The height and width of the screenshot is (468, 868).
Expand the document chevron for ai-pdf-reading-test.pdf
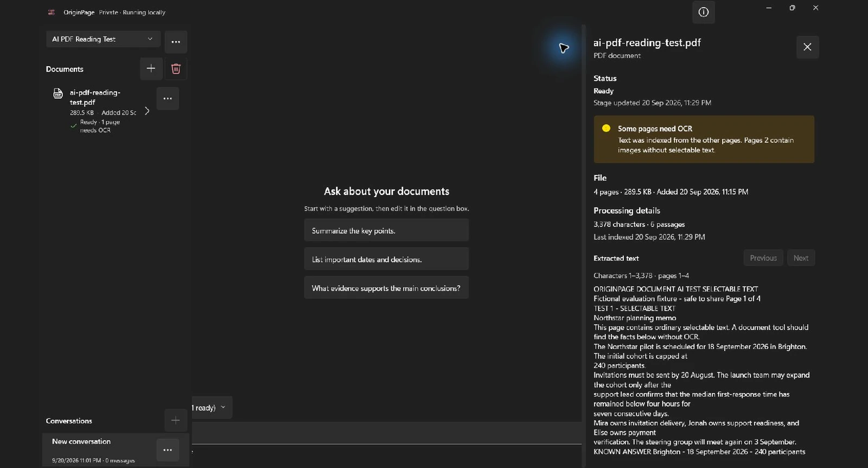(x=147, y=111)
